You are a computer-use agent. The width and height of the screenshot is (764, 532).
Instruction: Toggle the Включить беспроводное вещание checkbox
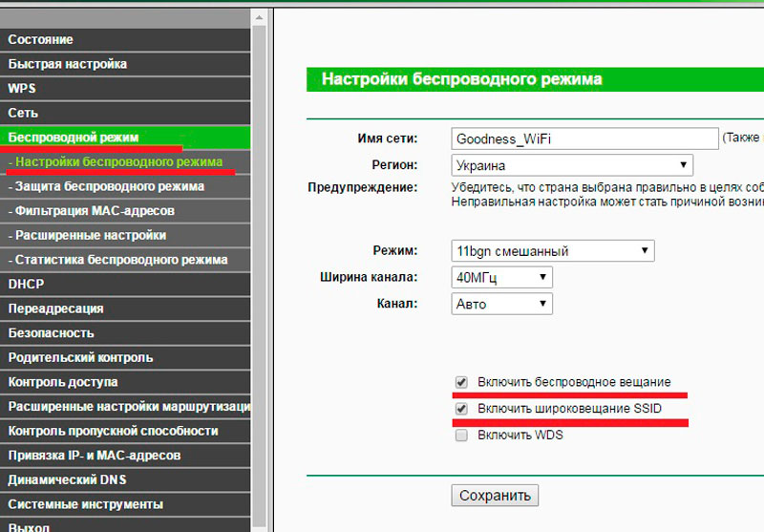461,382
